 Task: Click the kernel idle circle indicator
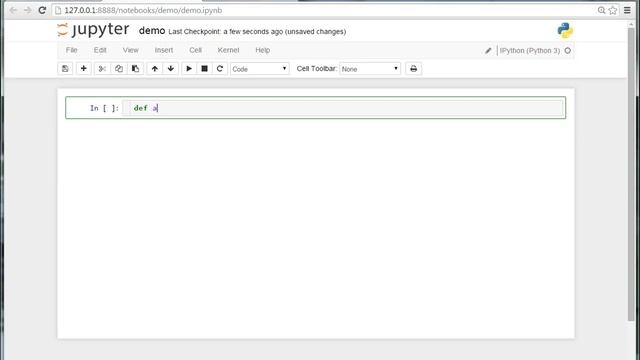tap(568, 51)
